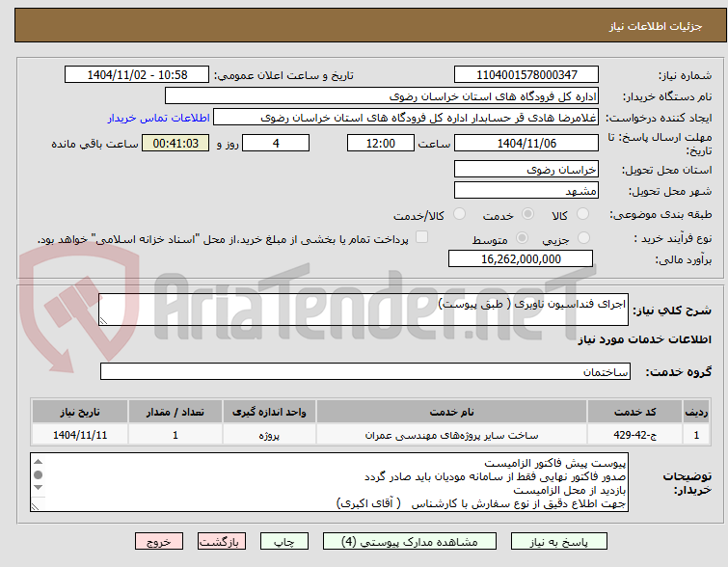Click scroll down arrow in buyer notes
The height and width of the screenshot is (567, 728).
coord(38,488)
